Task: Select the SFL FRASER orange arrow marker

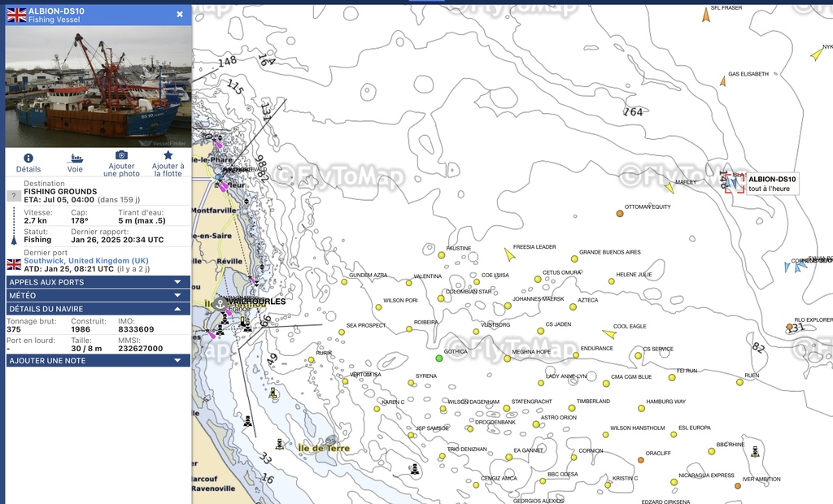Action: [x=706, y=15]
